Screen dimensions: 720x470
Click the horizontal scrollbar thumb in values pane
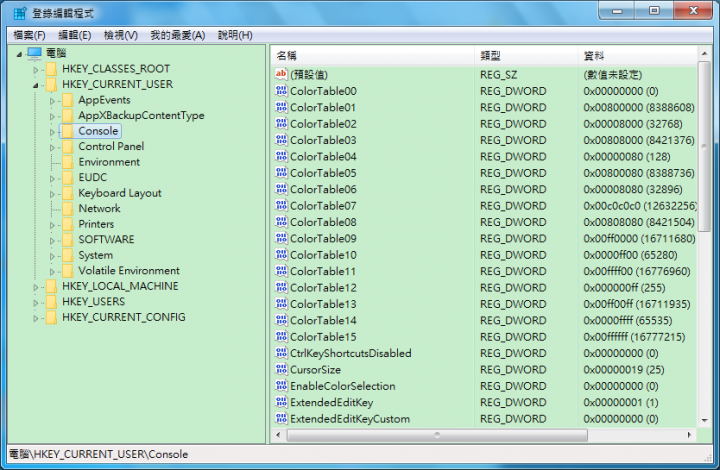(x=437, y=434)
